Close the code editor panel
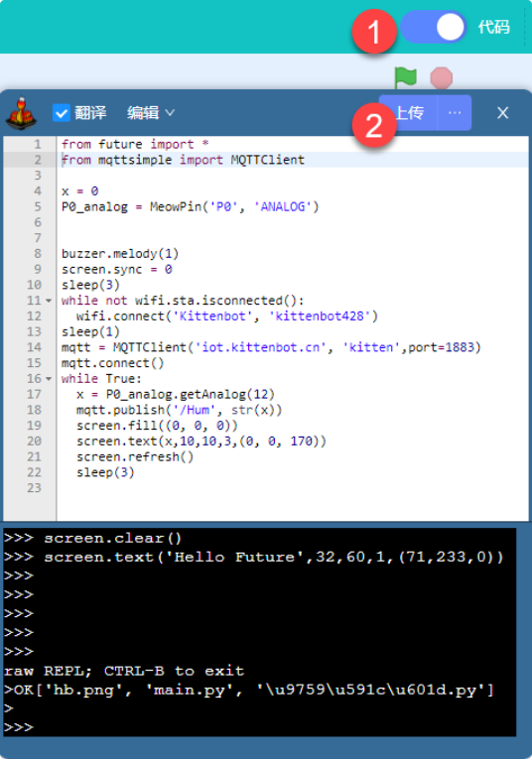The image size is (532, 760). tap(503, 113)
